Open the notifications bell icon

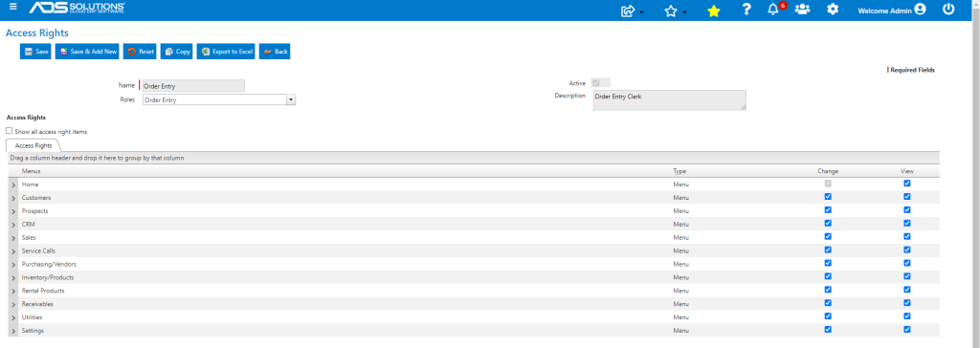[773, 10]
